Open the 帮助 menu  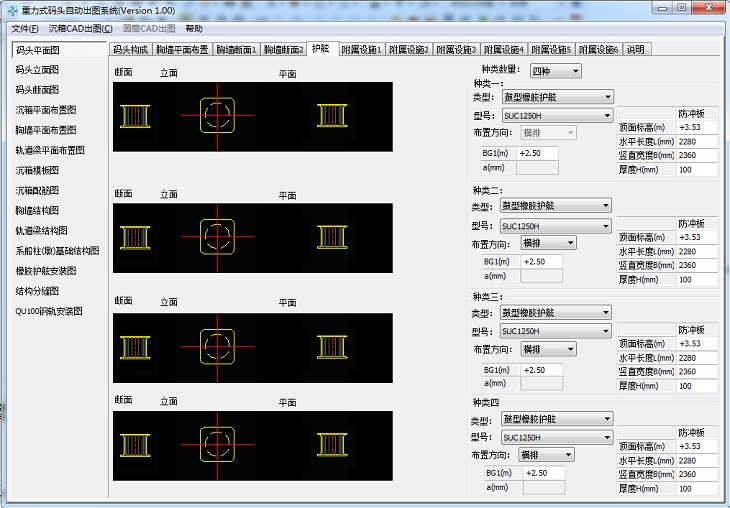(x=194, y=29)
